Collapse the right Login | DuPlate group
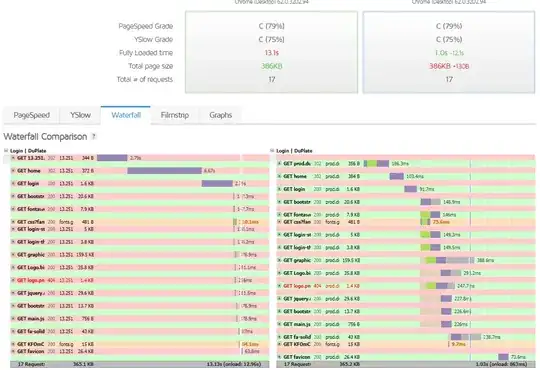The image size is (540, 370). tap(272, 151)
